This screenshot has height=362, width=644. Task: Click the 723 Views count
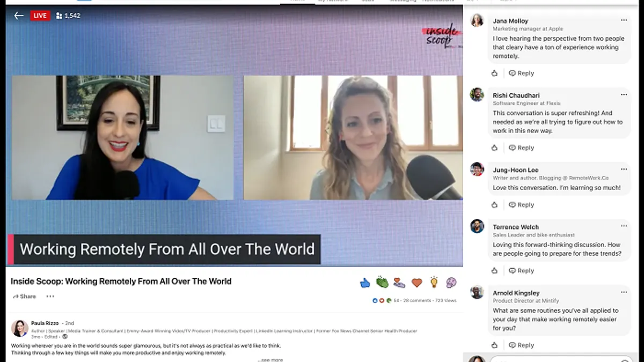pyautogui.click(x=446, y=300)
